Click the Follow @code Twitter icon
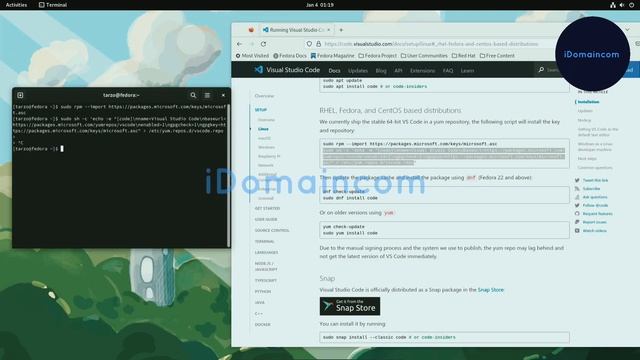The width and height of the screenshot is (640, 360). coord(577,205)
